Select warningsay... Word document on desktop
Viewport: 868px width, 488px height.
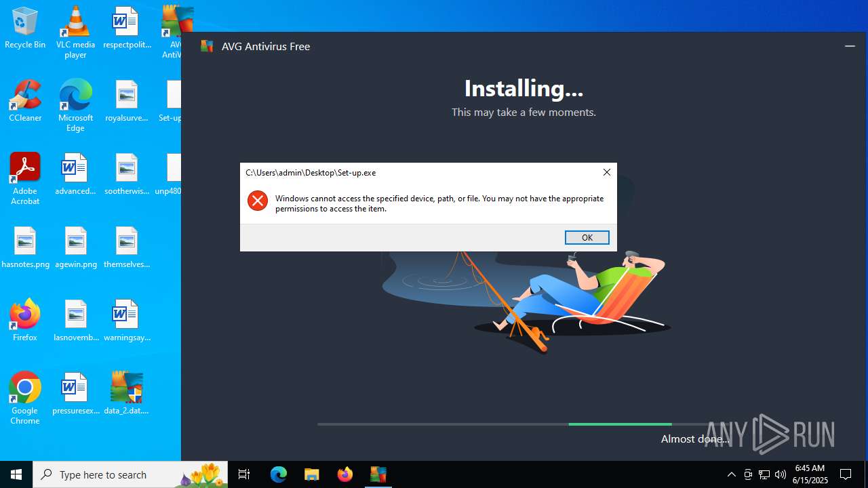tap(127, 321)
